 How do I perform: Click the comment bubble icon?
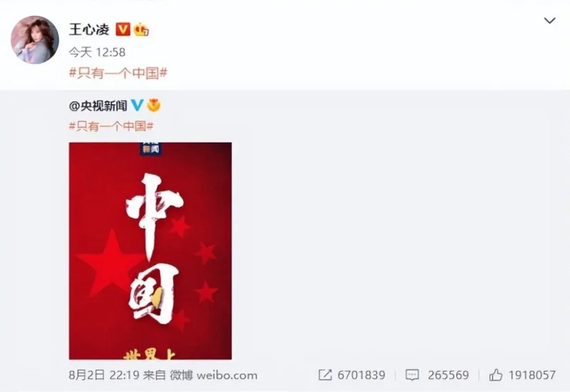coord(412,375)
